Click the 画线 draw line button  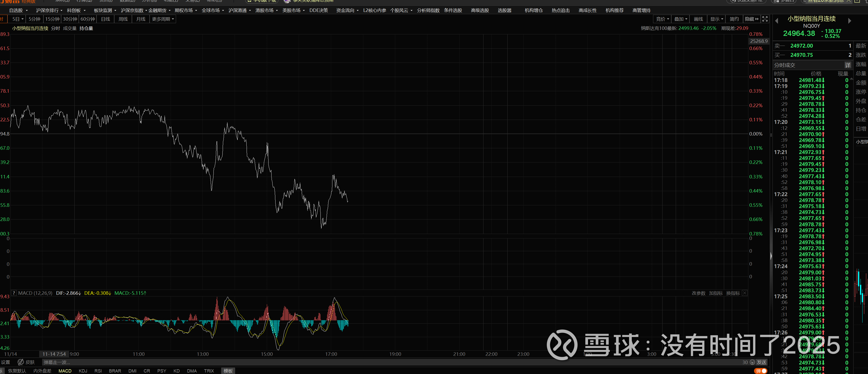[698, 19]
